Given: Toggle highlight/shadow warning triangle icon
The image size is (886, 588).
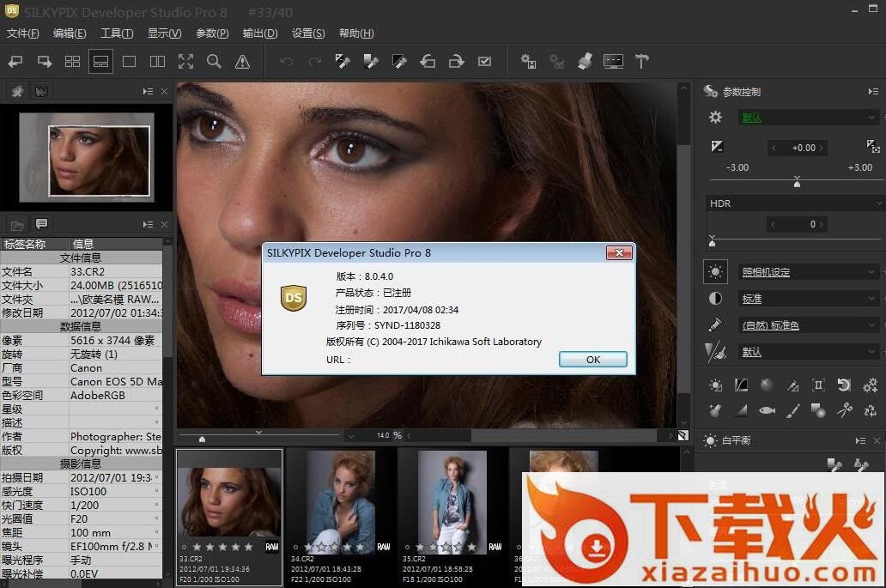Looking at the screenshot, I should (242, 61).
